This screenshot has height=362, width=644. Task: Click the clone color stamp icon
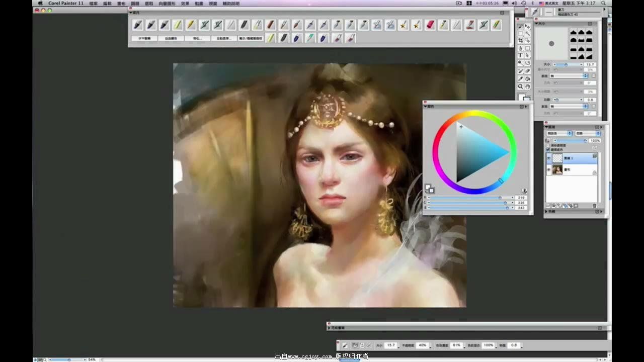point(524,191)
